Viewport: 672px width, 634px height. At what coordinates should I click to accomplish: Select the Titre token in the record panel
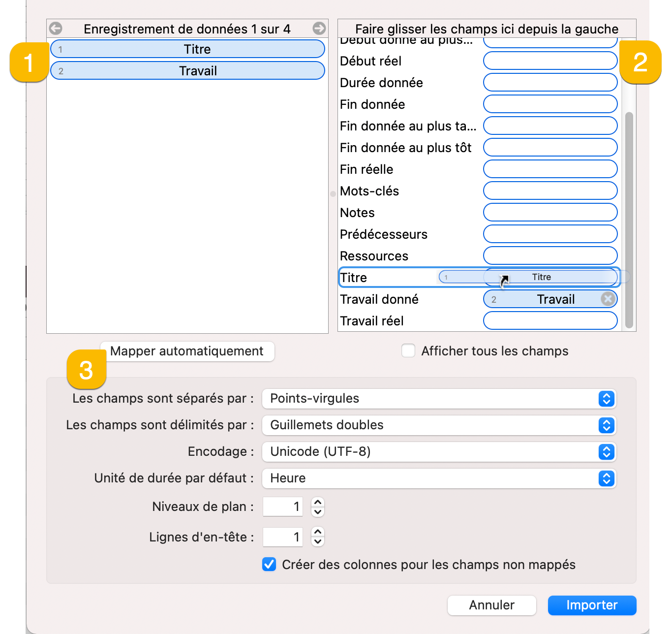click(x=187, y=49)
